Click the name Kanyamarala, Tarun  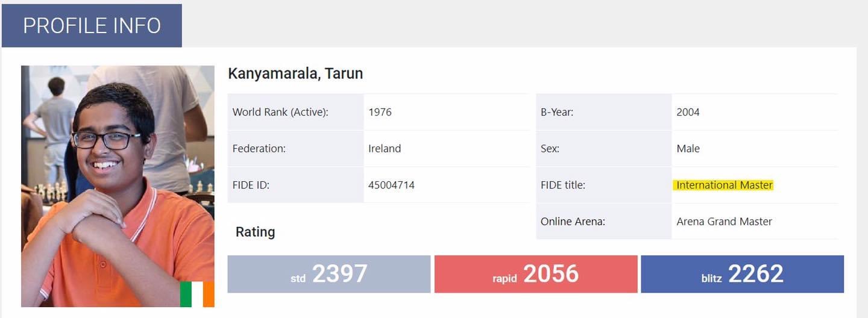click(295, 74)
